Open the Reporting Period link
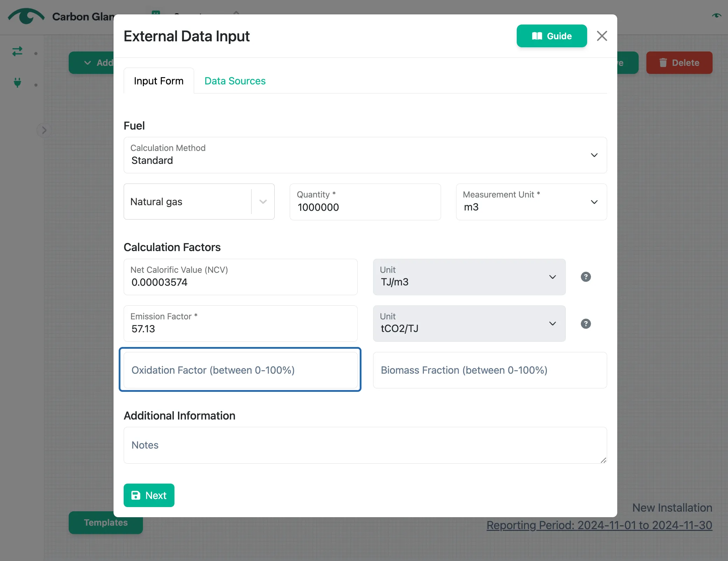This screenshot has height=561, width=728. [x=599, y=525]
